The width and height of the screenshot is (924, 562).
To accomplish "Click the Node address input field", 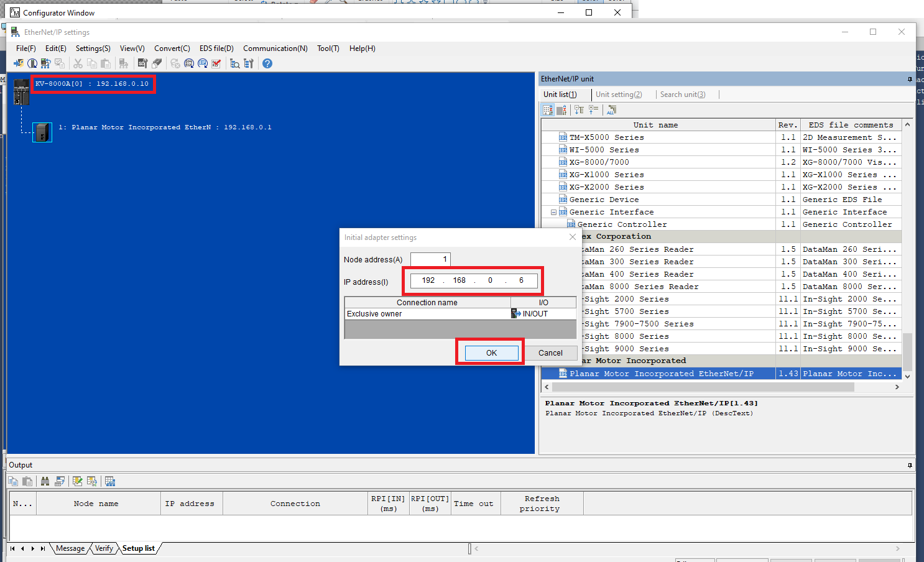I will tap(430, 259).
